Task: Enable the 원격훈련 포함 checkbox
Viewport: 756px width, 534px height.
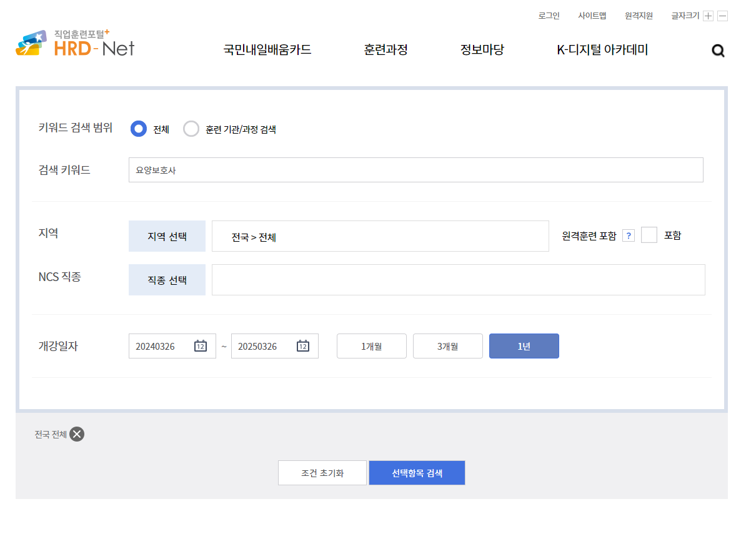Action: click(649, 235)
